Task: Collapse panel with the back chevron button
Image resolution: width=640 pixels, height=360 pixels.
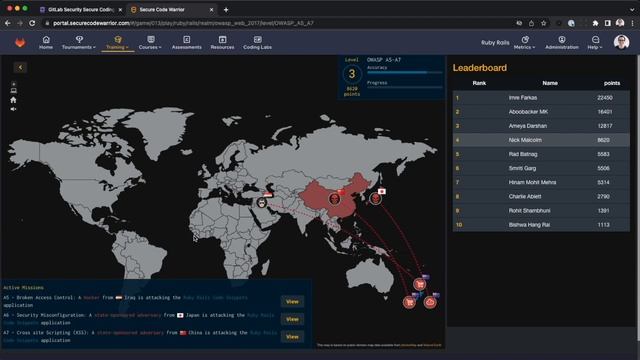Action: [x=20, y=67]
